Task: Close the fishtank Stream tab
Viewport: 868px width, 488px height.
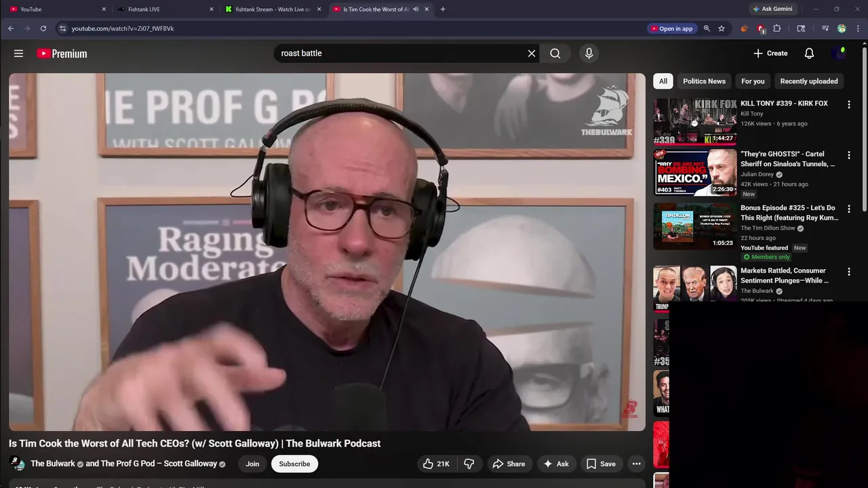Action: tap(319, 9)
